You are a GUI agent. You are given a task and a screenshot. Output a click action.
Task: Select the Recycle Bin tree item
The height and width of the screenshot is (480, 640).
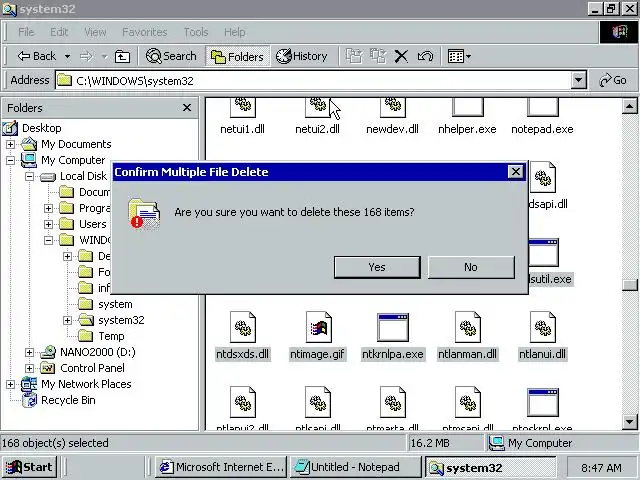pyautogui.click(x=68, y=400)
